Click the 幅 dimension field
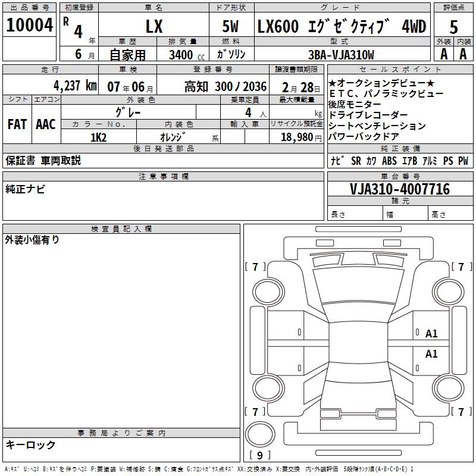 click(405, 214)
